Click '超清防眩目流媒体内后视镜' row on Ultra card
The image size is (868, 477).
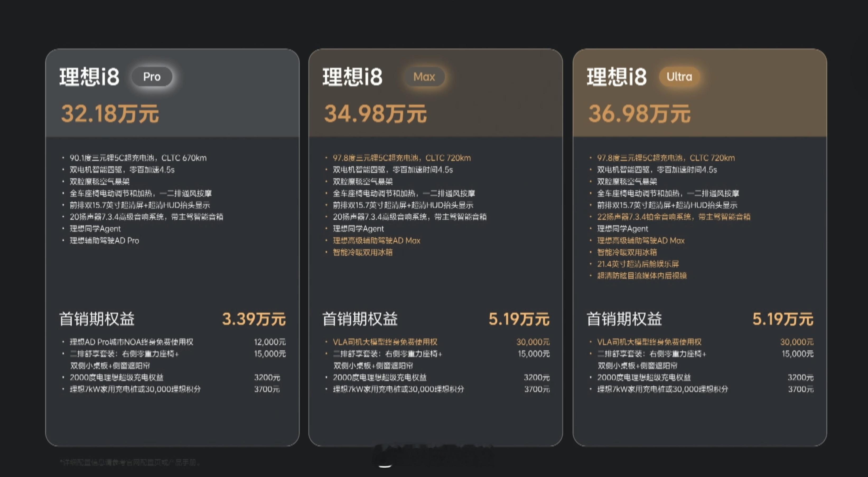[x=642, y=276]
